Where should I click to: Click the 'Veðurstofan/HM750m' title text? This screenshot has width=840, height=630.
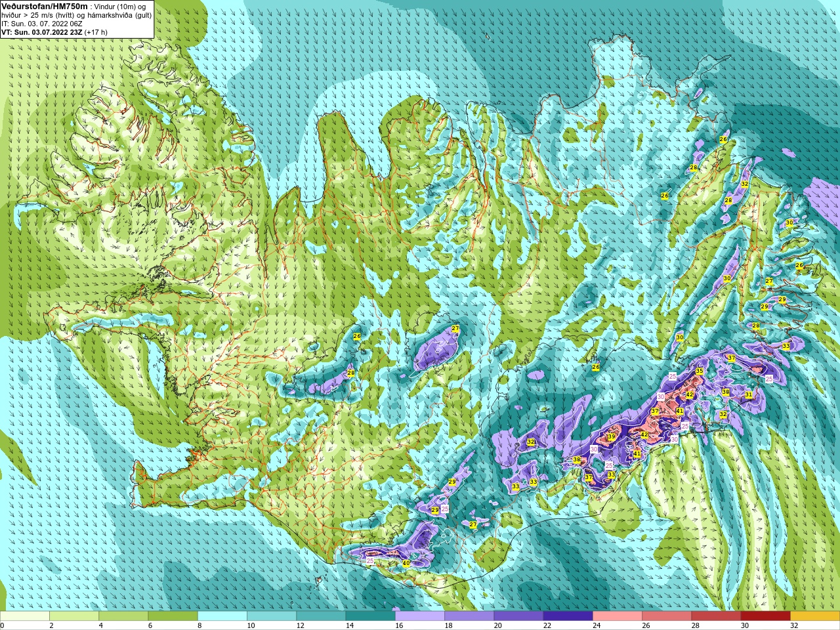click(x=44, y=6)
